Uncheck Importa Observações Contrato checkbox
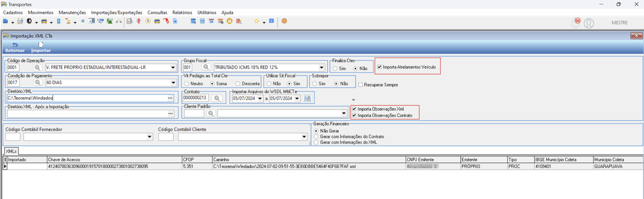 354,115
